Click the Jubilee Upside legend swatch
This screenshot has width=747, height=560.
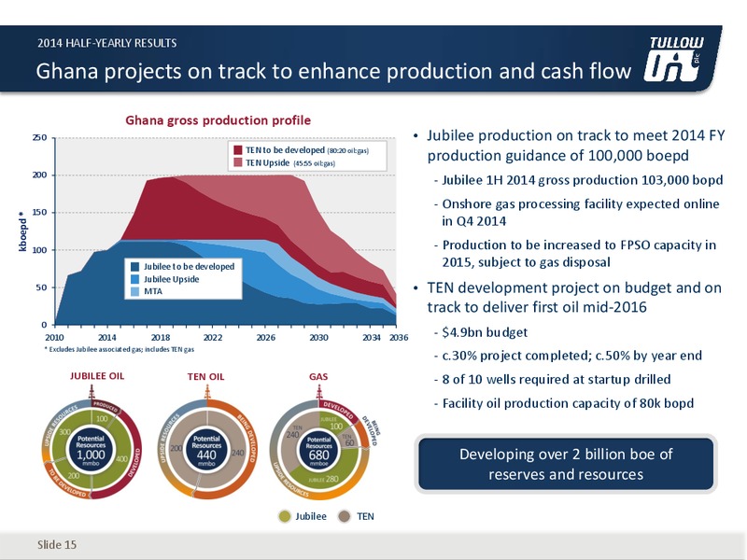coord(134,279)
